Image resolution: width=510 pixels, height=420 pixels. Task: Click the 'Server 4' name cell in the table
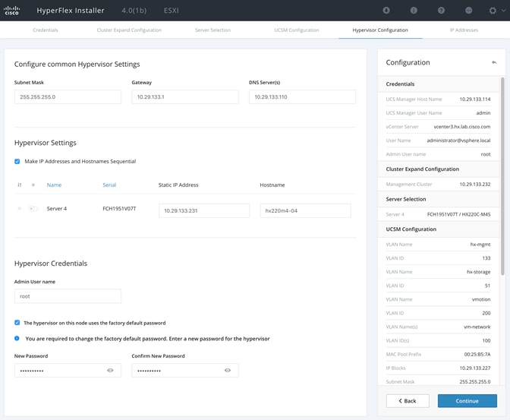click(x=57, y=209)
